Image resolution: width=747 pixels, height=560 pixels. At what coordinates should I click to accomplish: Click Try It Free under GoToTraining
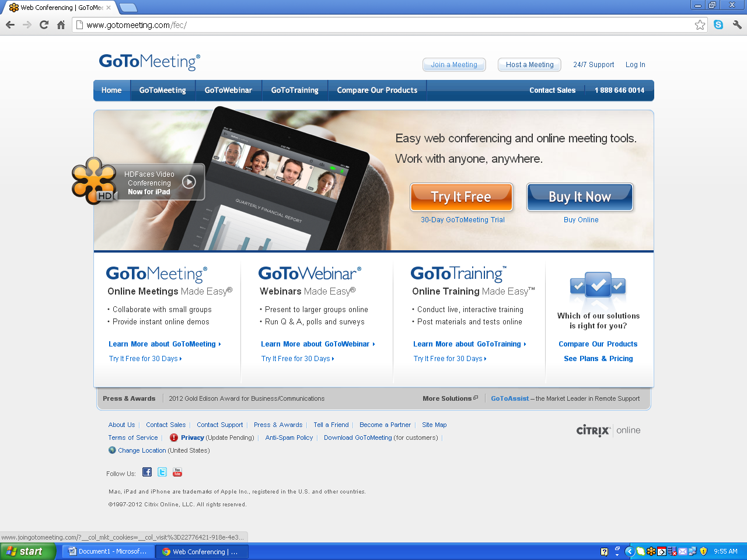pos(450,359)
